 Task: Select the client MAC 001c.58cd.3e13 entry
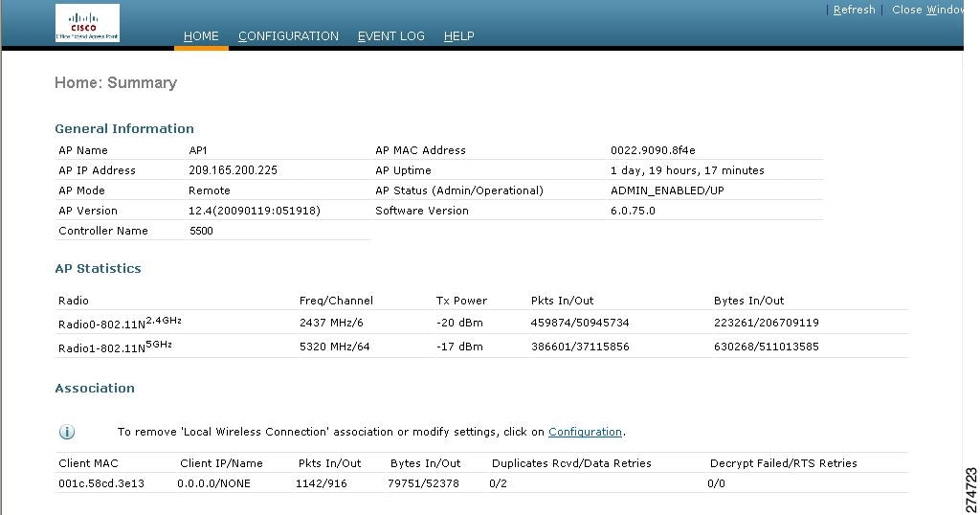click(x=101, y=483)
